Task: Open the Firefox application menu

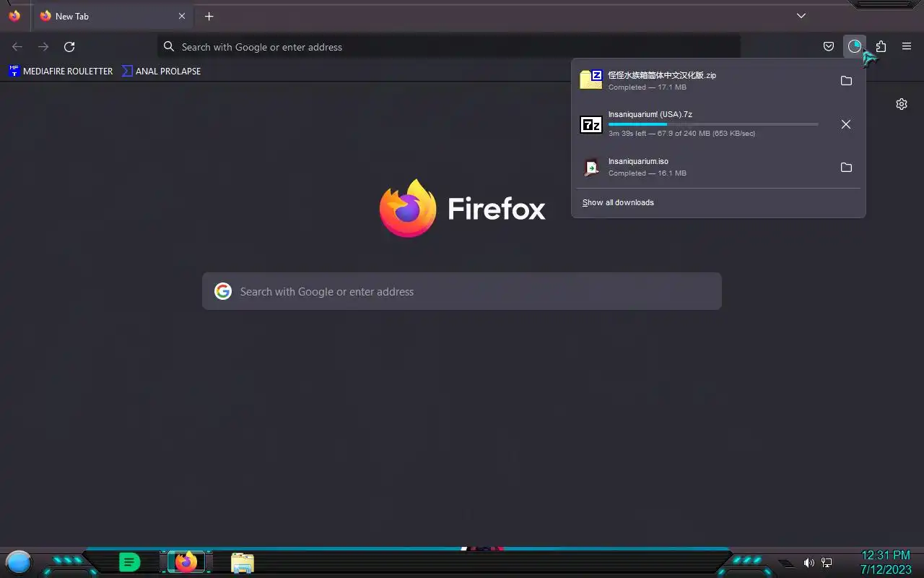Action: (x=907, y=47)
